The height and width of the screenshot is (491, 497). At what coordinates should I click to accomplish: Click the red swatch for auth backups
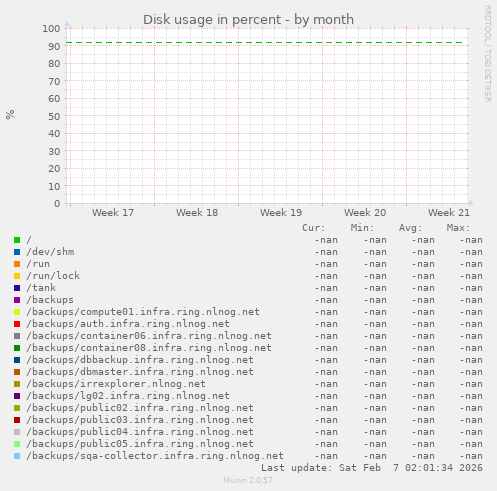[x=17, y=324]
